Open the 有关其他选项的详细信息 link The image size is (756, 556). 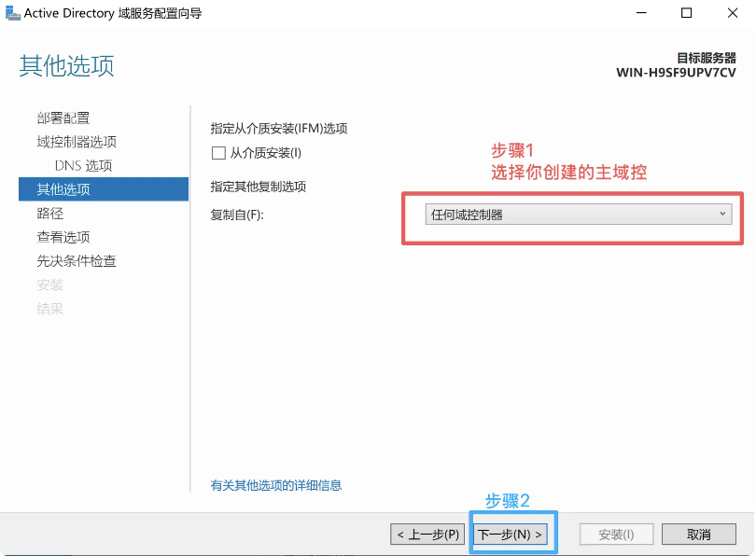276,485
